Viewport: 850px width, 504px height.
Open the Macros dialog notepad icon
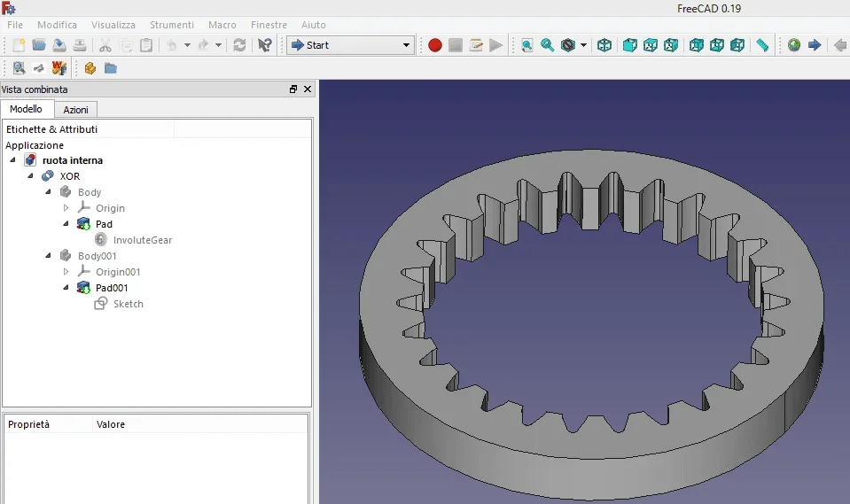476,45
